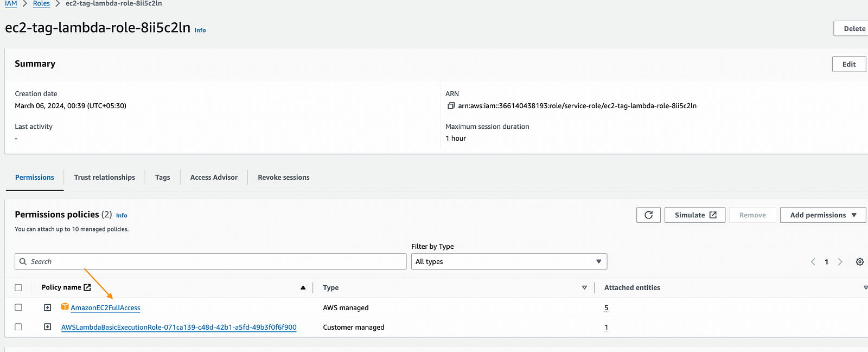Open the Filter by Type dropdown
Viewport: 868px width, 352px height.
pyautogui.click(x=509, y=261)
